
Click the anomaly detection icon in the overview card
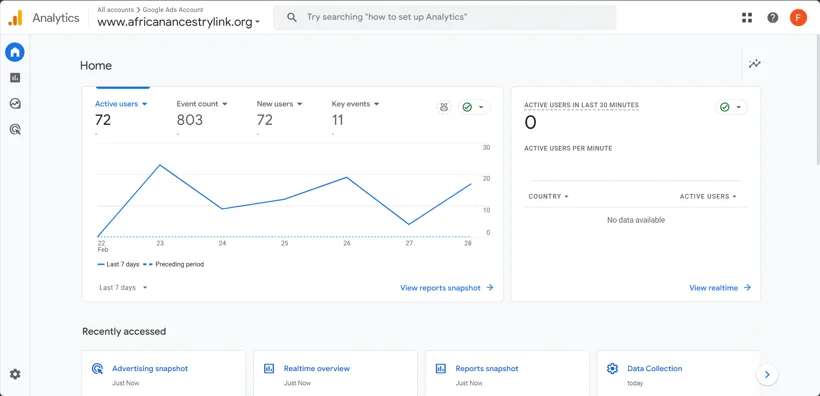pos(444,107)
